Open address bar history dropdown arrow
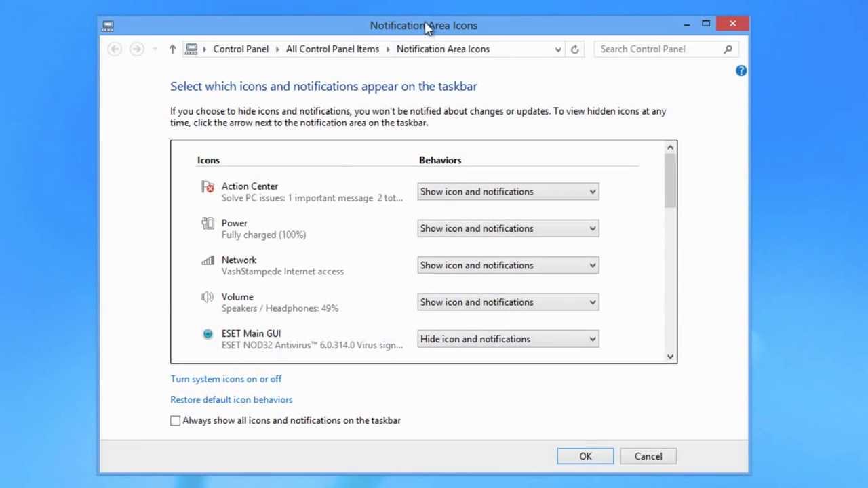This screenshot has height=488, width=868. click(x=558, y=49)
